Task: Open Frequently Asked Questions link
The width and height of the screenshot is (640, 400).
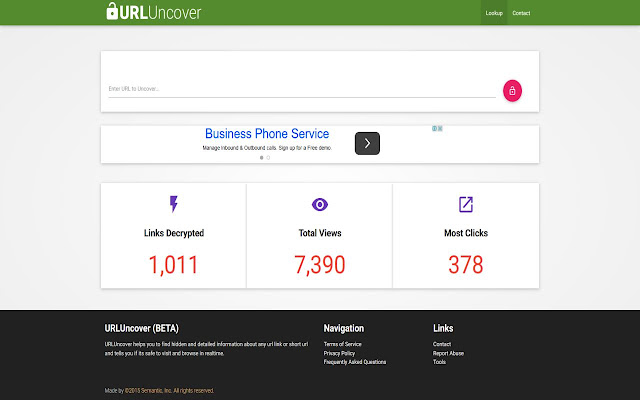Action: click(x=355, y=362)
